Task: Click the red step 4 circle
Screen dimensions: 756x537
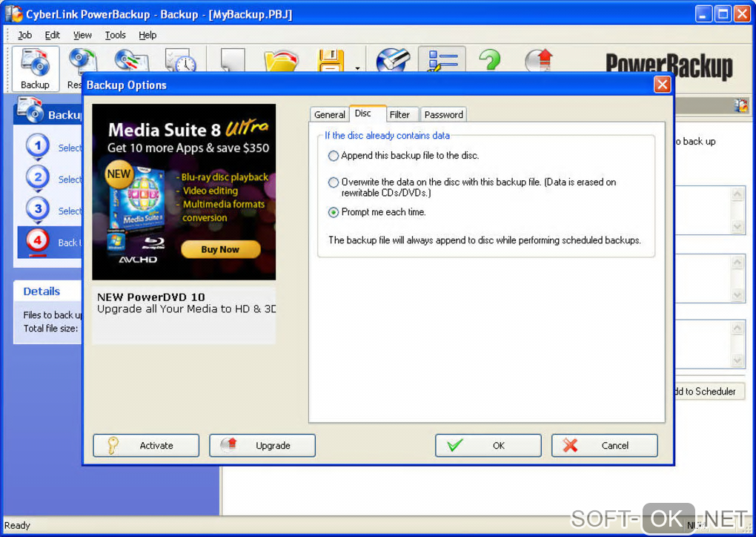Action: click(x=38, y=240)
